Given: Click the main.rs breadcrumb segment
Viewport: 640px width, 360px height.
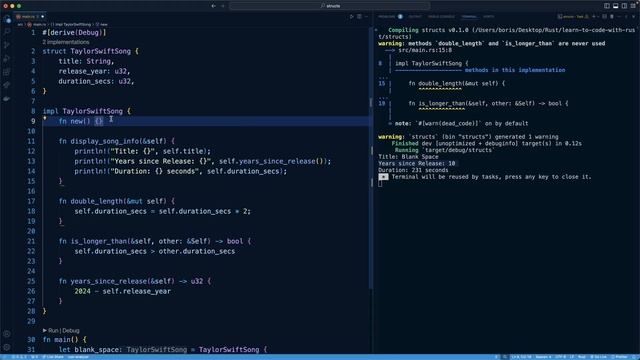Looking at the screenshot, I should 37,24.
